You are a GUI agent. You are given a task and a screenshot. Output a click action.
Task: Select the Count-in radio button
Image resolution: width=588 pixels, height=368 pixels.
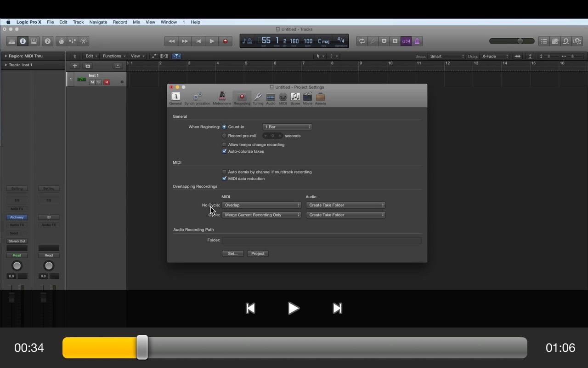(x=224, y=127)
